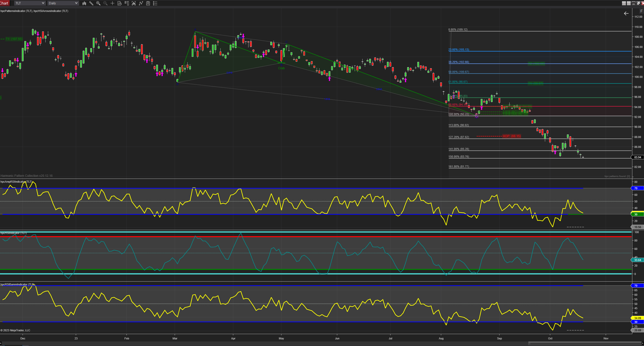Open the bar type chart style icon

[x=84, y=3]
